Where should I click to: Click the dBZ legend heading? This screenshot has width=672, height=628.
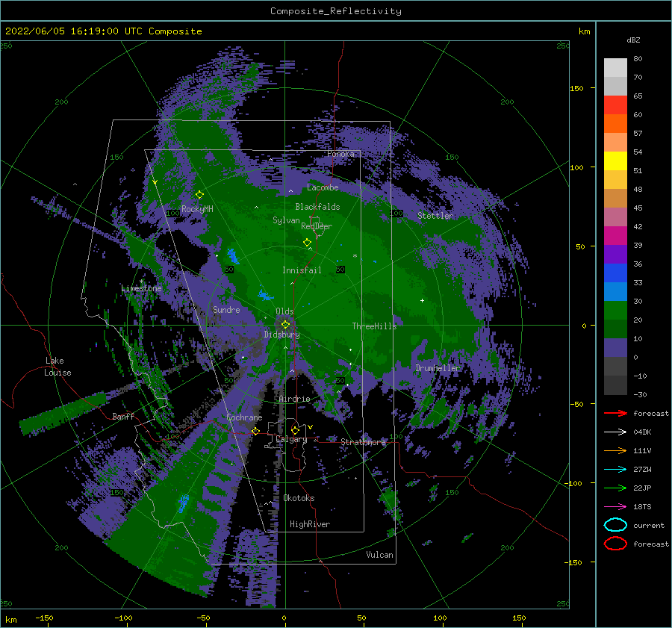(633, 40)
